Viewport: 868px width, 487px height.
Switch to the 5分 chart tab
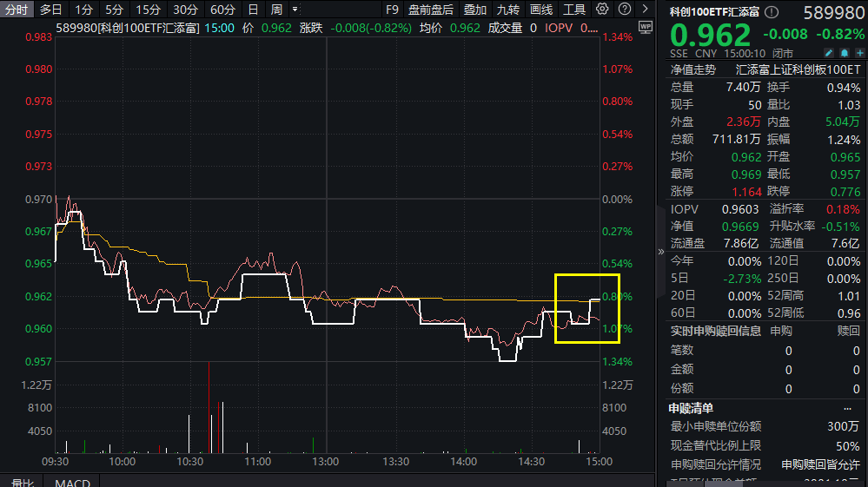pos(114,10)
